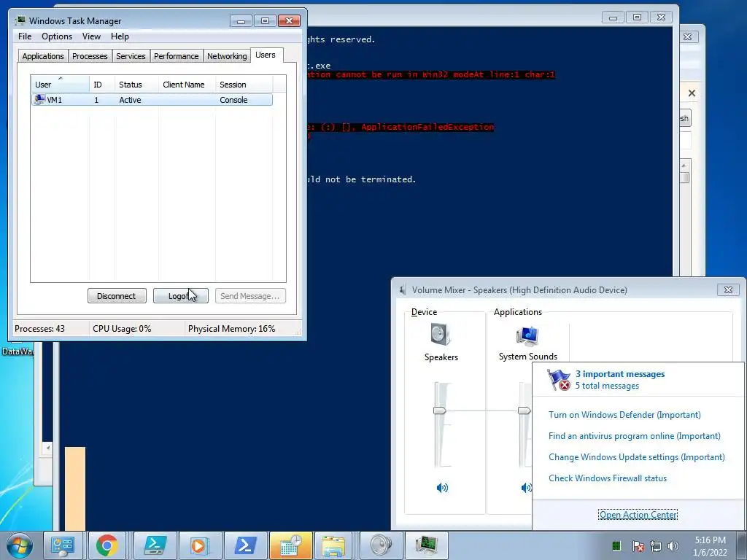The height and width of the screenshot is (560, 747).
Task: Maximize the Task Manager window
Action: click(265, 21)
